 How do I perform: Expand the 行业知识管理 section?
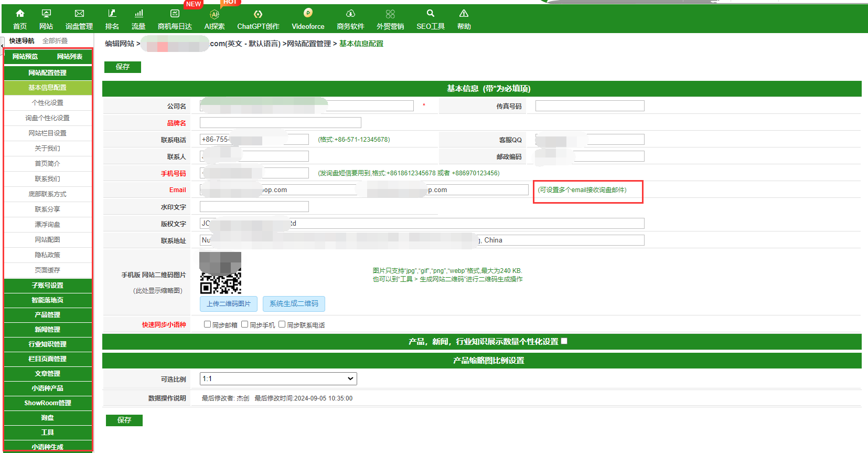(x=48, y=344)
